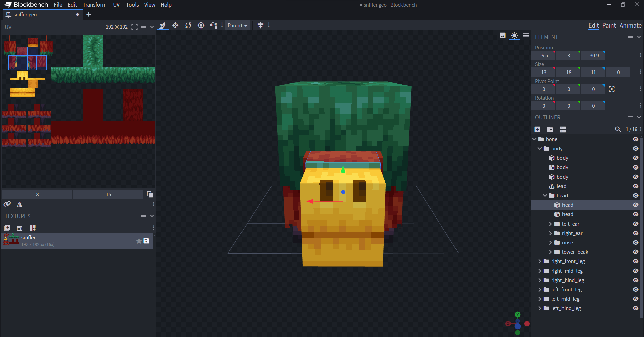This screenshot has height=337, width=644.
Task: Open the Transform menu
Action: pyautogui.click(x=95, y=5)
